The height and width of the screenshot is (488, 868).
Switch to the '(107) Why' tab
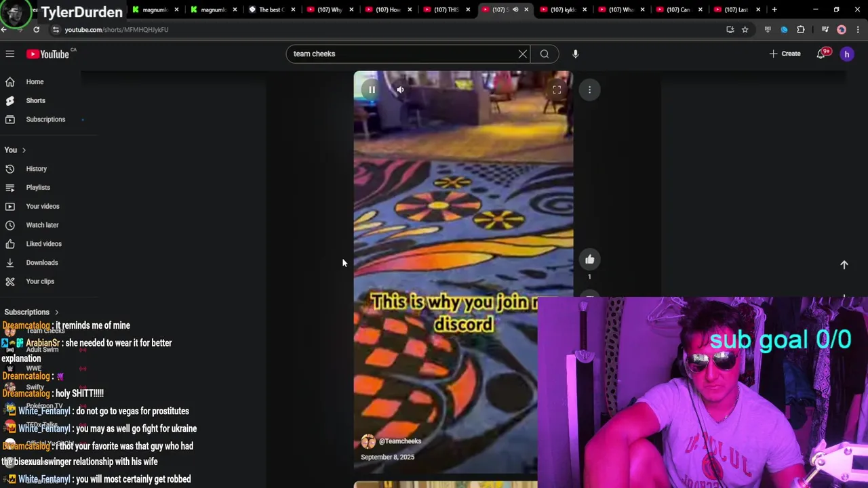pos(329,9)
